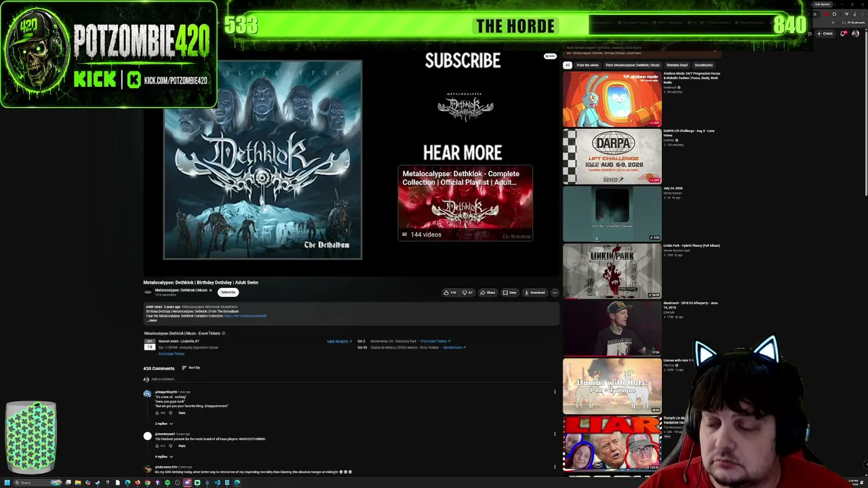
Task: Click the VIEW TICKETS link
Action: (x=339, y=342)
